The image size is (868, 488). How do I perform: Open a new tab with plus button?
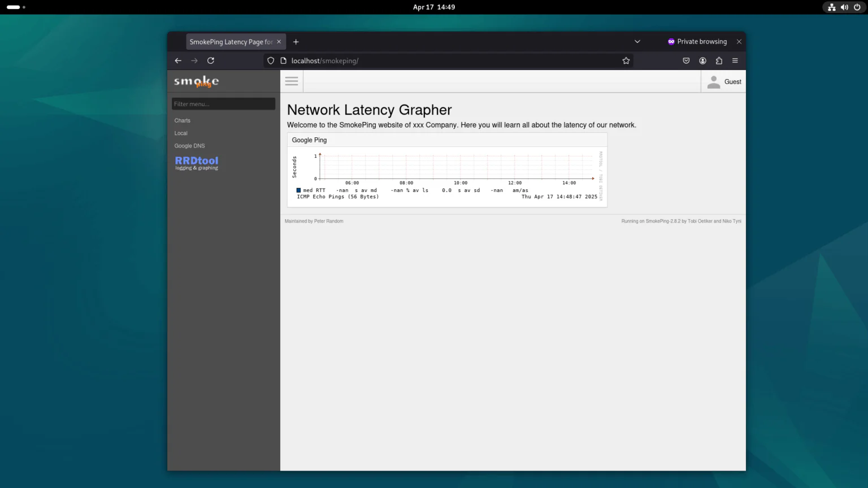point(296,42)
